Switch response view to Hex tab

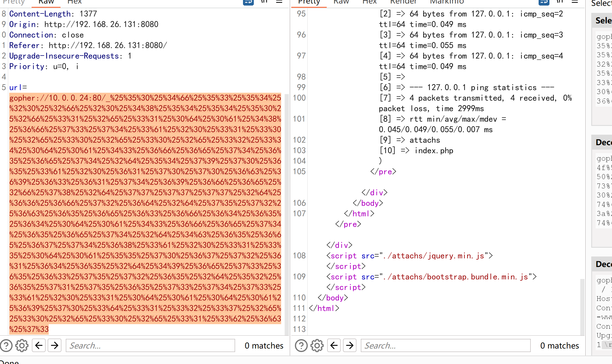pos(370,2)
